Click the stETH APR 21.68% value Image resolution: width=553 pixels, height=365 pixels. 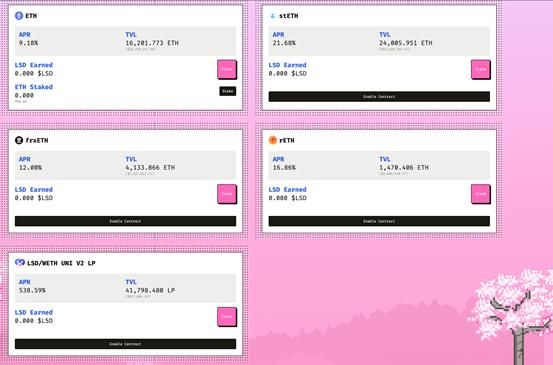click(x=284, y=43)
